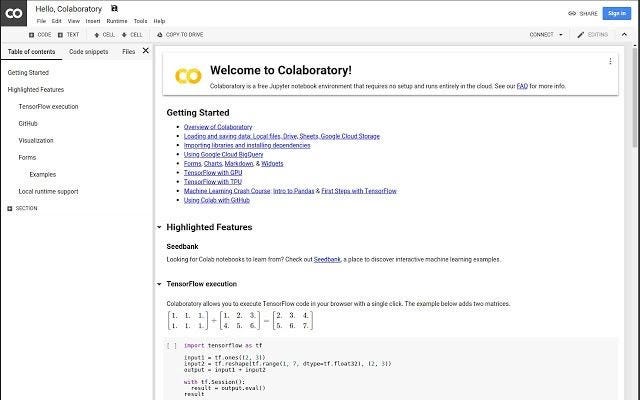The width and height of the screenshot is (640, 400).
Task: Click the save icon next to the notebook title
Action: pos(114,8)
